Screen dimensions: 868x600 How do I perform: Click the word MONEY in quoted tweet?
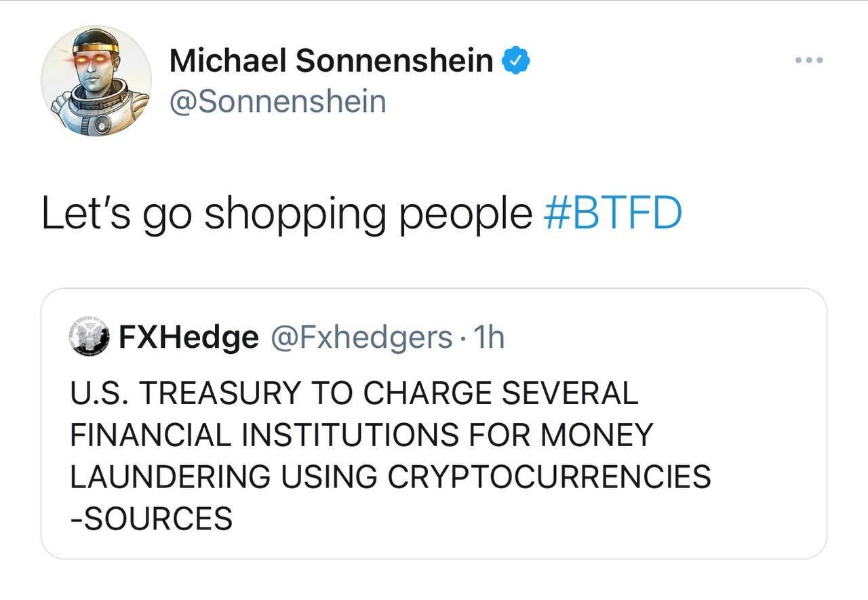[599, 435]
